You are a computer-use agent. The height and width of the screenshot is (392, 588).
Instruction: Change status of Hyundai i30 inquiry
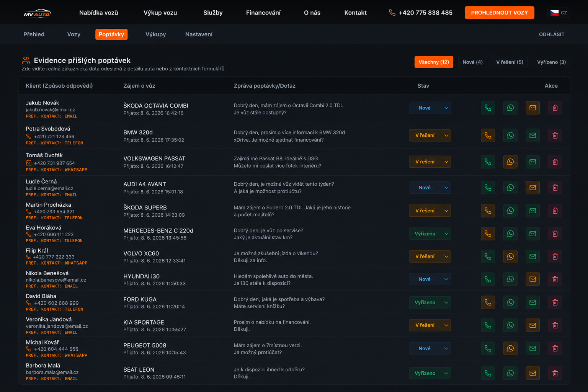click(x=430, y=279)
